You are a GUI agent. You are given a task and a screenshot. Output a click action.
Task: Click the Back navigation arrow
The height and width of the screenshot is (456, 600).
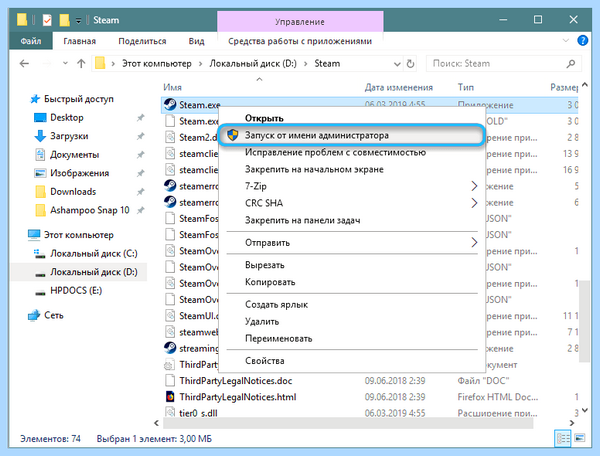coord(24,64)
